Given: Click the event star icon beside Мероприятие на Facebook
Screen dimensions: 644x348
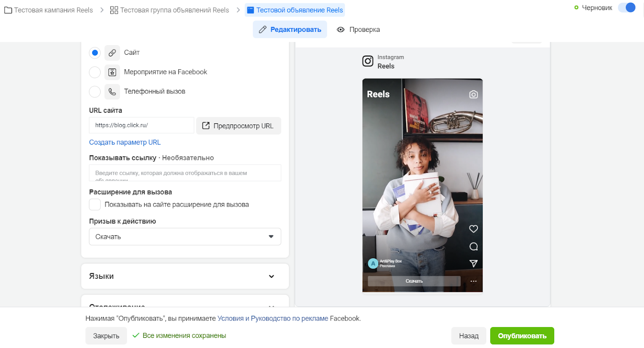Looking at the screenshot, I should pyautogui.click(x=112, y=72).
